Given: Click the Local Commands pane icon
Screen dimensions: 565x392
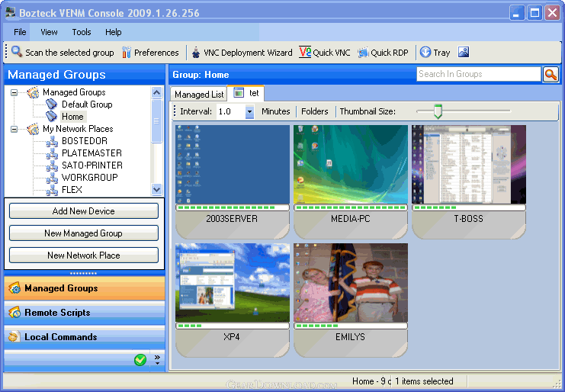Looking at the screenshot, I should click(x=14, y=336).
